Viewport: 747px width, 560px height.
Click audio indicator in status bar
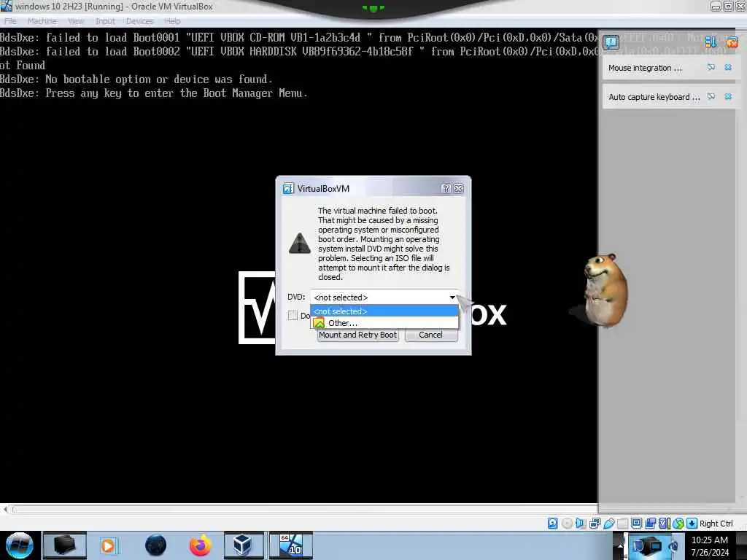click(x=581, y=524)
